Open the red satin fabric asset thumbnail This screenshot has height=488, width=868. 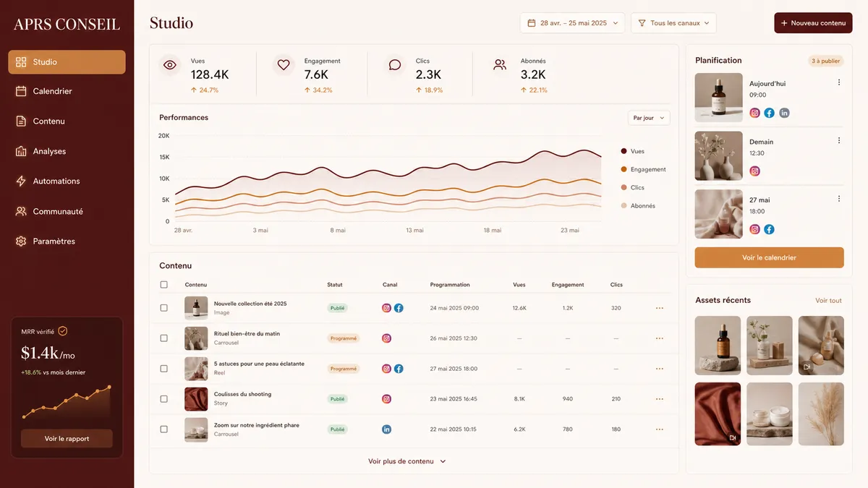click(x=718, y=414)
